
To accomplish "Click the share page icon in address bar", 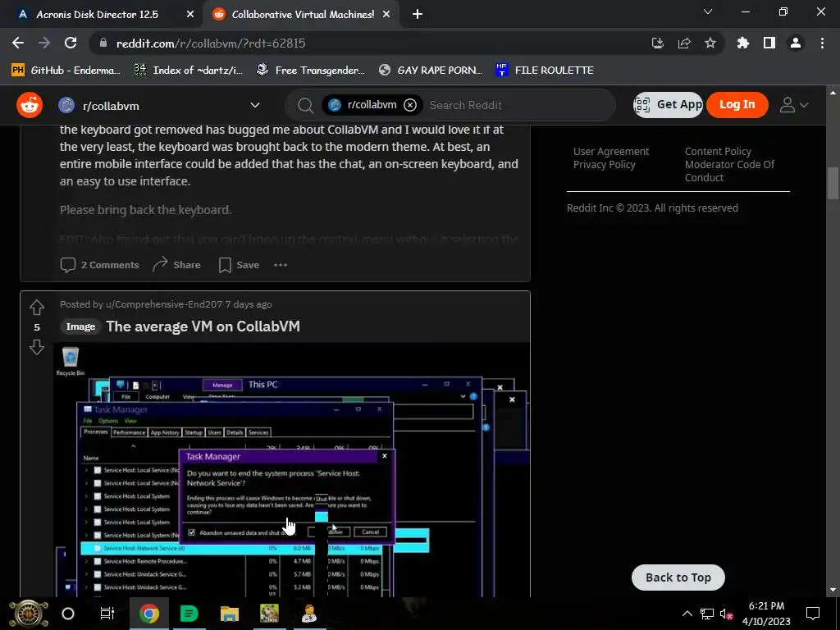I will coord(683,43).
